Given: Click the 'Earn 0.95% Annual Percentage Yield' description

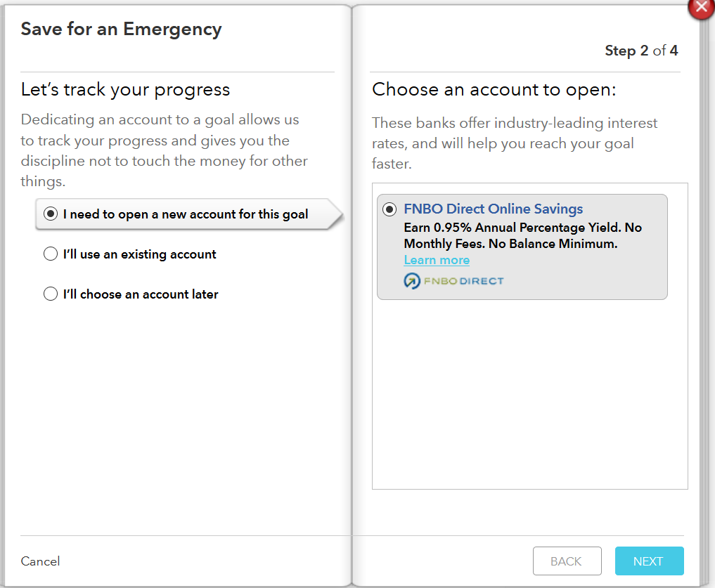Looking at the screenshot, I should pyautogui.click(x=522, y=236).
